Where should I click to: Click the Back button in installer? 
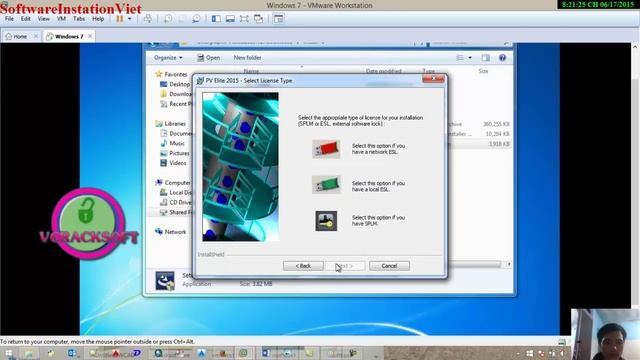pos(303,266)
